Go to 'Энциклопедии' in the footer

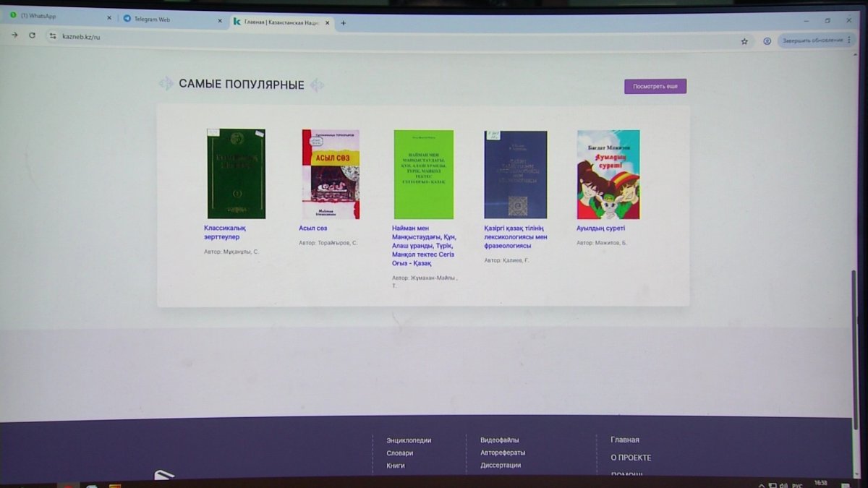pos(408,440)
